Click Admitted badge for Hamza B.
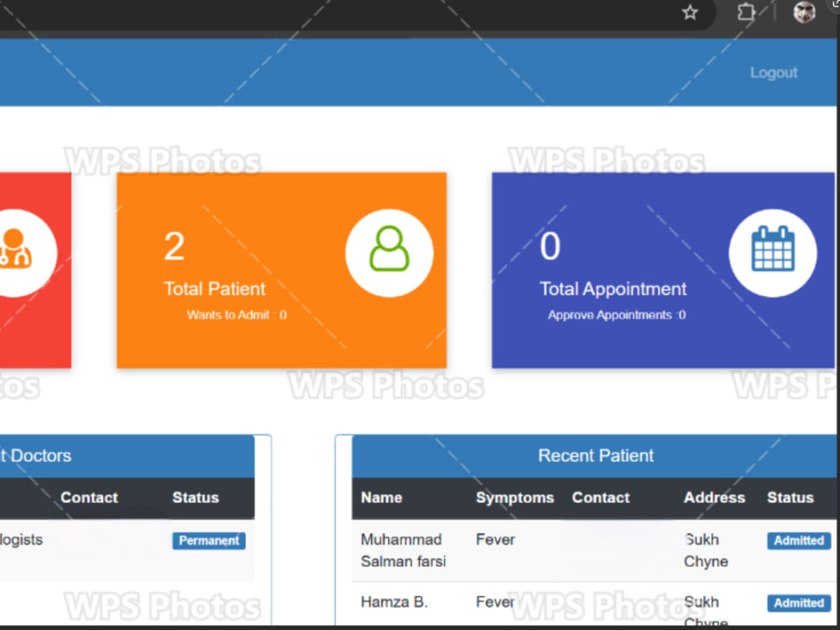This screenshot has height=630, width=840. [799, 603]
